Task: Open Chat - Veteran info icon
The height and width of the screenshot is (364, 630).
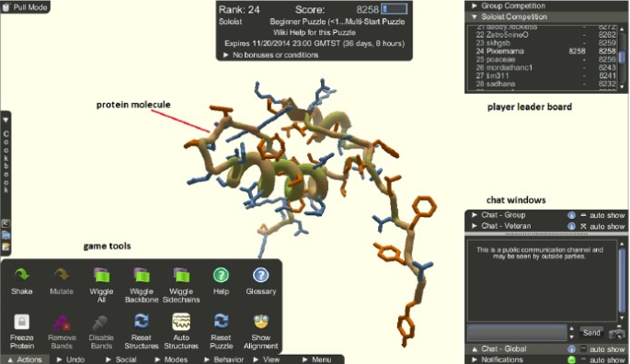Action: coord(571,226)
